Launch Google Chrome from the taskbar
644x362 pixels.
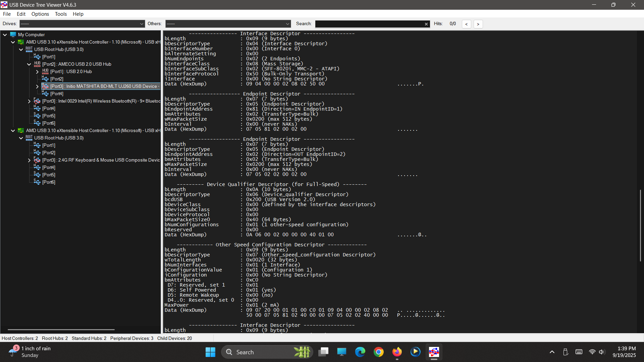tap(379, 352)
